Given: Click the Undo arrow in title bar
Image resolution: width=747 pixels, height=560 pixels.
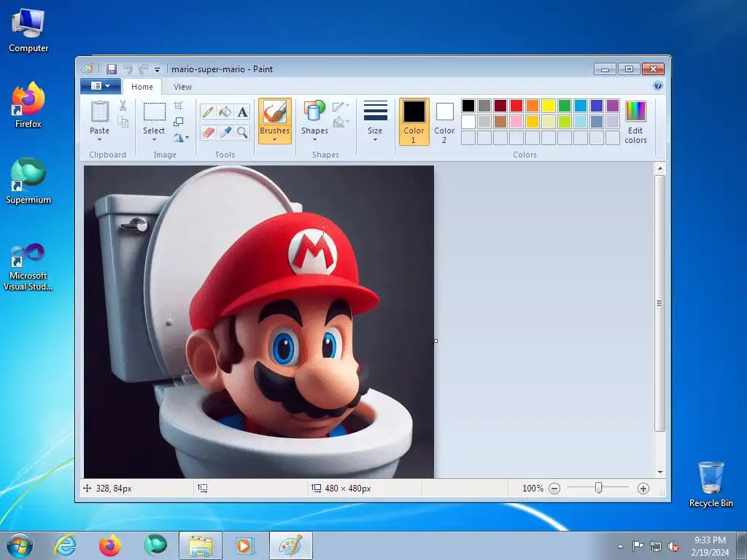Looking at the screenshot, I should [x=128, y=69].
